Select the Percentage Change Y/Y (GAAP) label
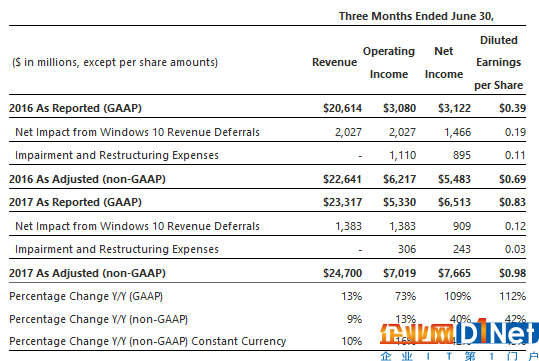 coord(86,296)
